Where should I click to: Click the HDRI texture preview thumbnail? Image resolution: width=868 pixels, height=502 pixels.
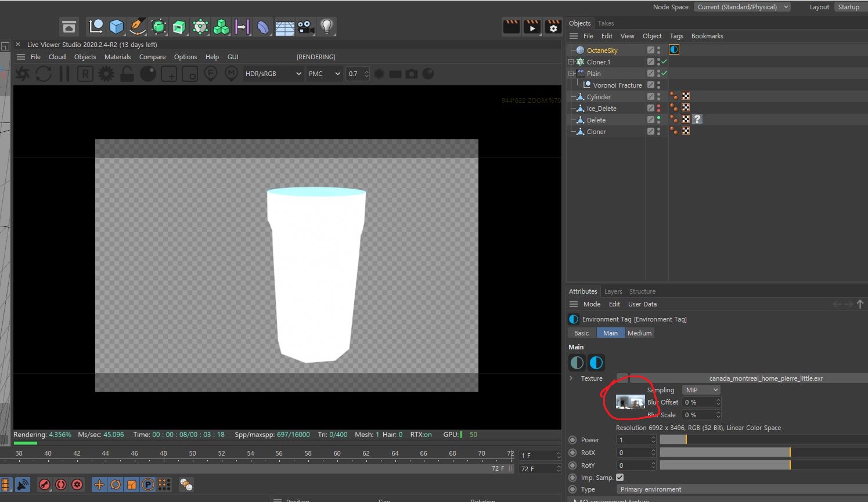pos(630,402)
